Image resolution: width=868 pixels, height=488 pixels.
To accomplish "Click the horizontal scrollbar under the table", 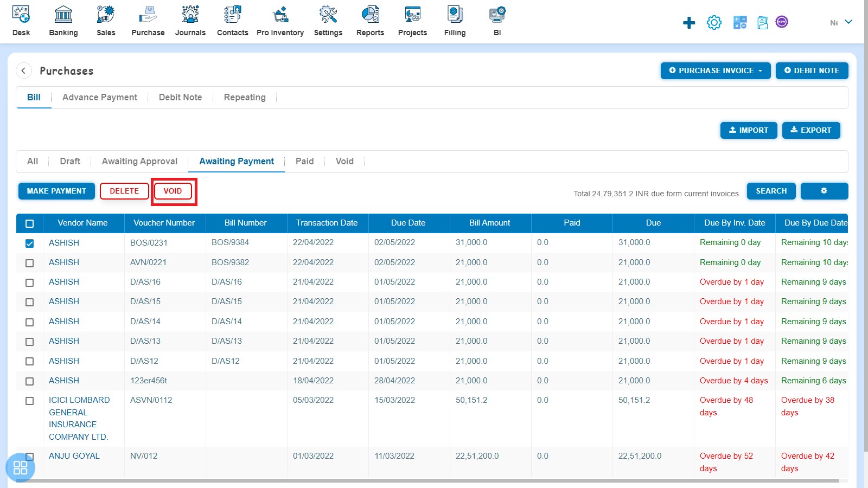I will (x=427, y=480).
